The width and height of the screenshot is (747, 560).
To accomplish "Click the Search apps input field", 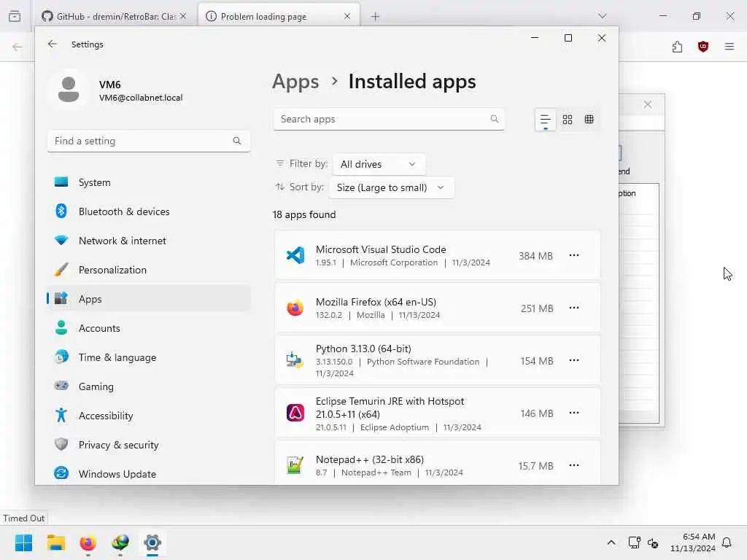I will pyautogui.click(x=389, y=119).
